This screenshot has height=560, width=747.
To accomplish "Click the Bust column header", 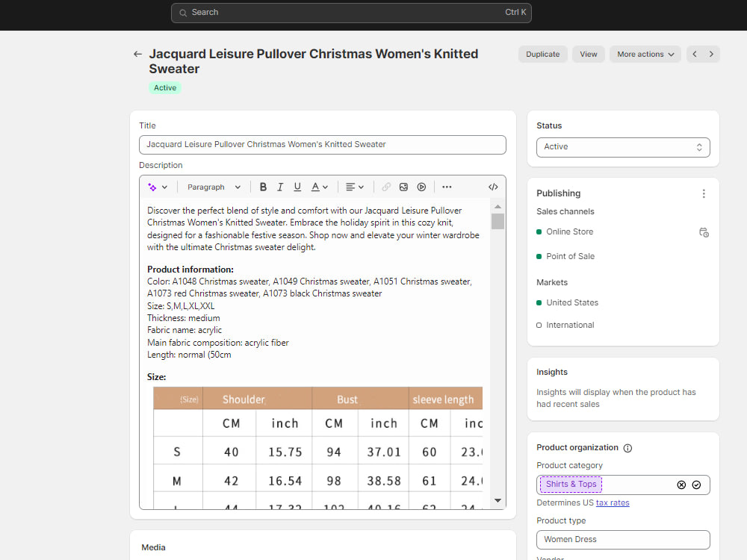I will point(347,399).
